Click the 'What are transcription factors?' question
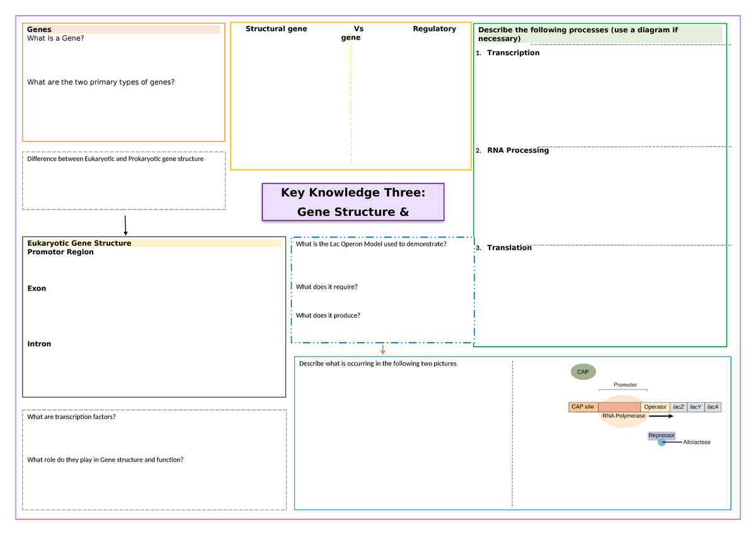The height and width of the screenshot is (535, 756). [71, 417]
